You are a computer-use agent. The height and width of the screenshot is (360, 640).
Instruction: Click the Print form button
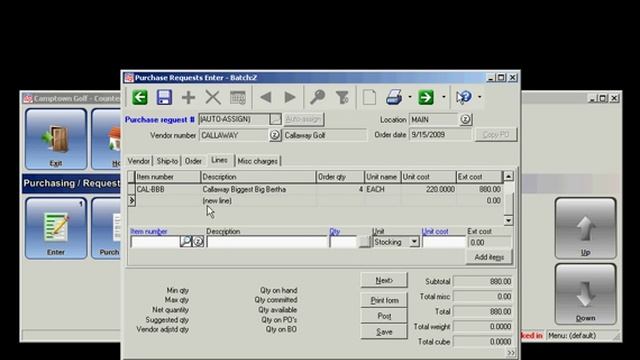click(x=384, y=300)
